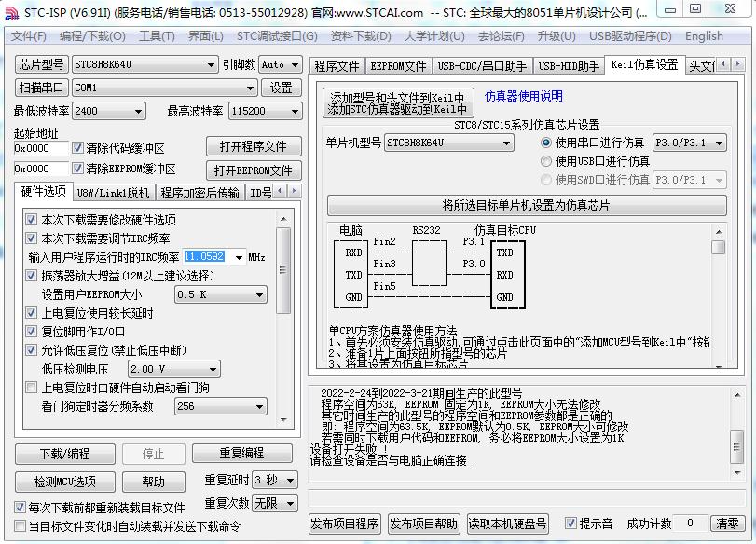Click the STC-ISP title bar app icon
Screen dimensions: 756x544
tap(11, 13)
